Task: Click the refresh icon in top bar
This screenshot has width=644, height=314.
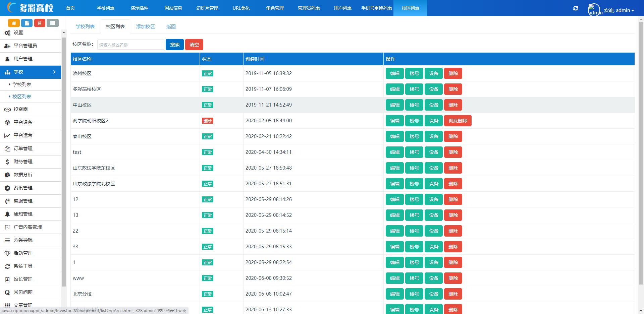Action: pyautogui.click(x=576, y=8)
